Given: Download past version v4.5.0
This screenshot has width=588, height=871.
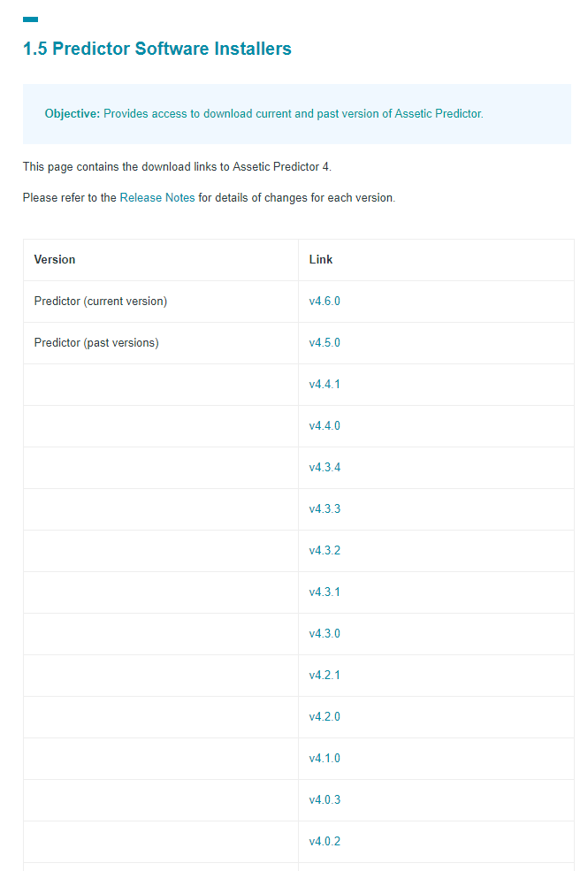Looking at the screenshot, I should coord(325,343).
